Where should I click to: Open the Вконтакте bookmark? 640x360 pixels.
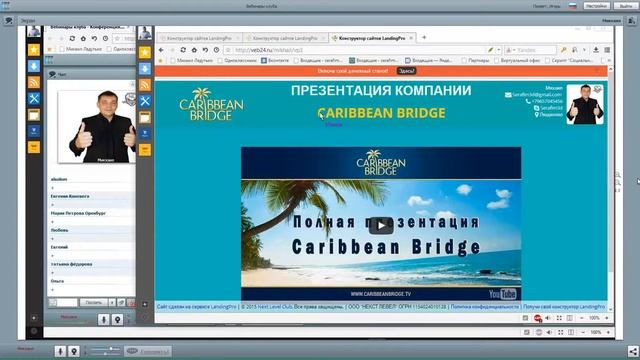275,60
